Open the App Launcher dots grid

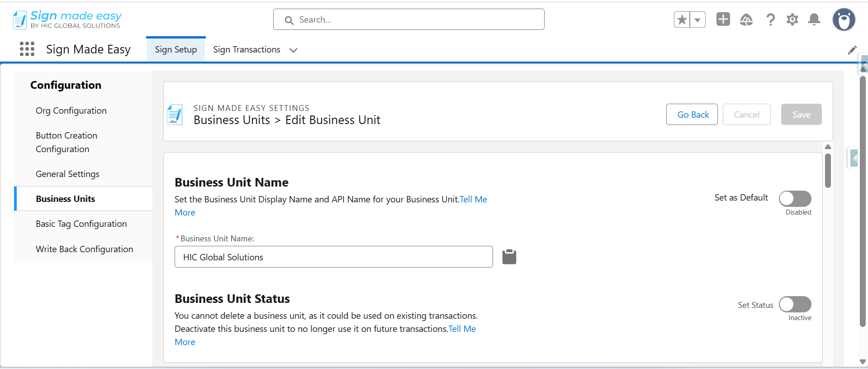[x=27, y=49]
